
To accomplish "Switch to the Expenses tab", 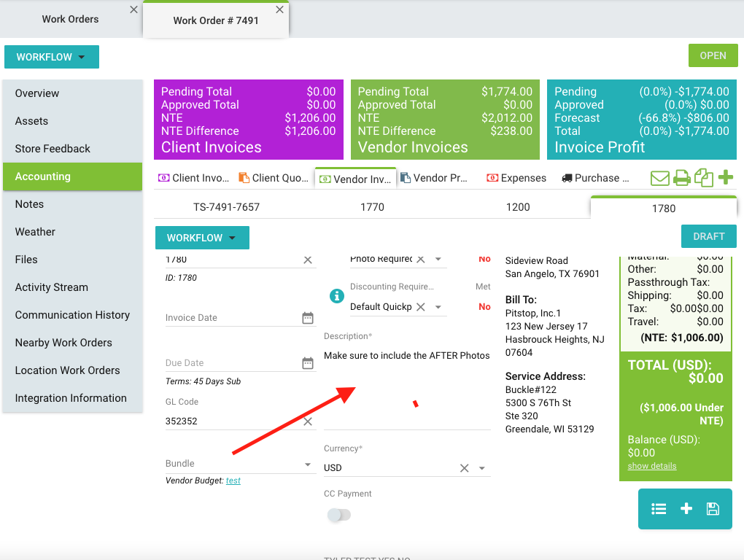I will [x=516, y=178].
